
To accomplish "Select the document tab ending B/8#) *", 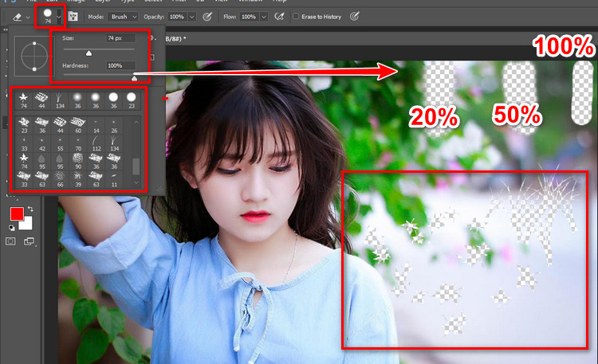I will point(176,38).
